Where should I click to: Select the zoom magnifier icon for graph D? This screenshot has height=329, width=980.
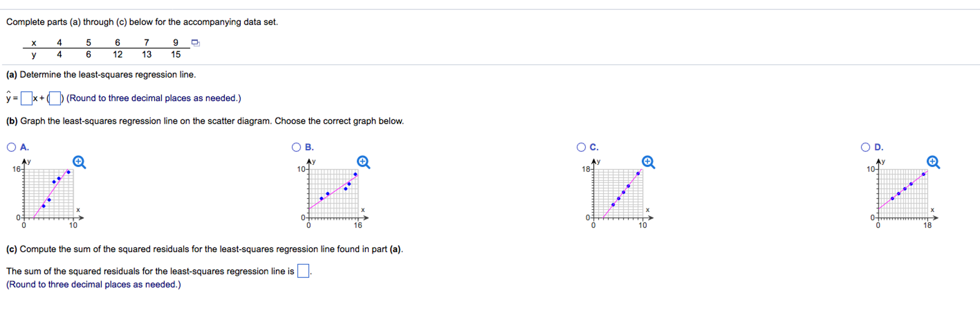click(x=932, y=162)
